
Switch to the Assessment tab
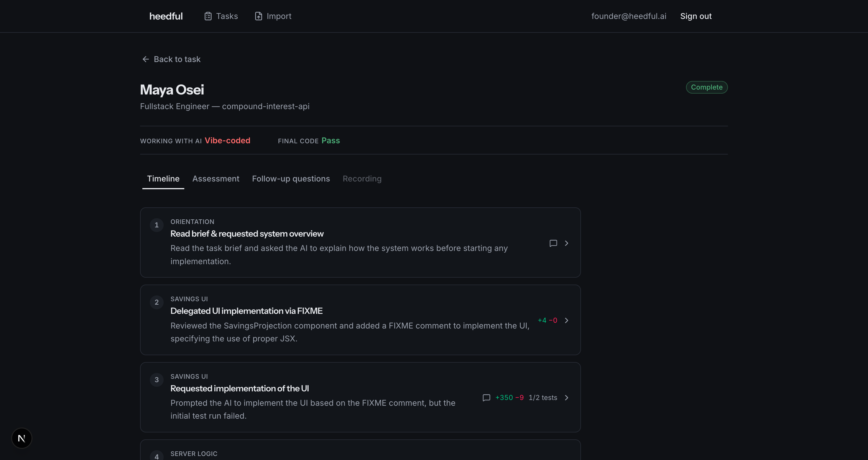[216, 179]
